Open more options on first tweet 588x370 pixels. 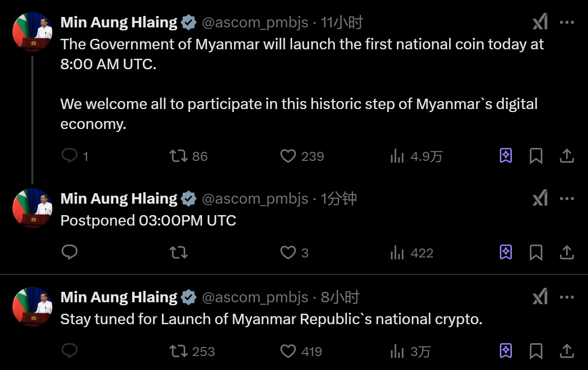tap(567, 22)
